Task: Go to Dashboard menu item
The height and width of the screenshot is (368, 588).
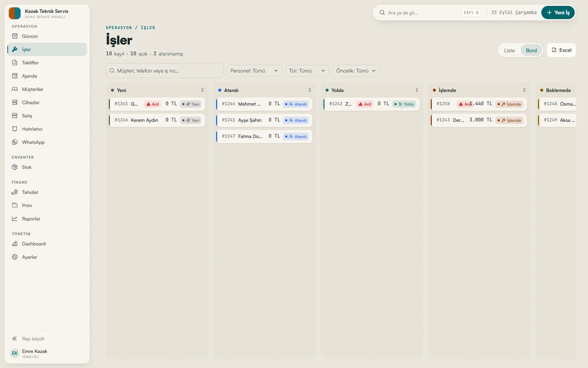Action: tap(47, 244)
